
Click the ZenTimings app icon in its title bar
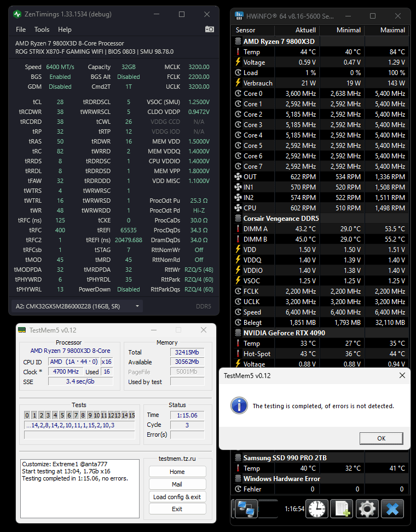click(x=18, y=14)
